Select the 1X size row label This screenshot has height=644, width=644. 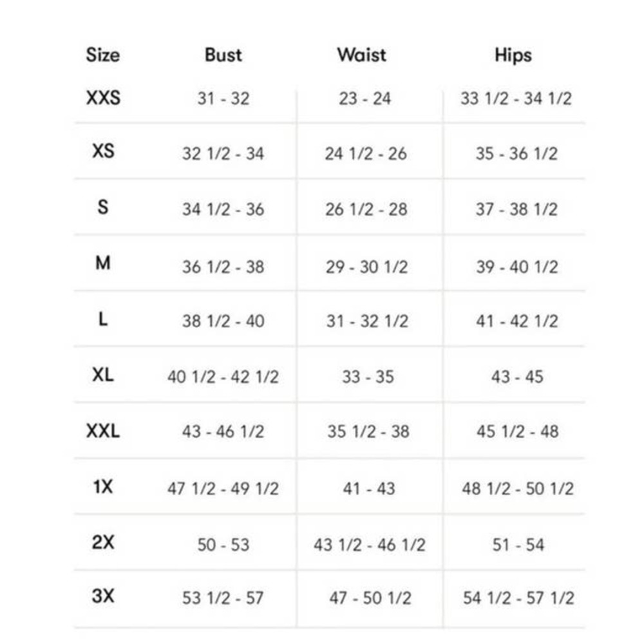pyautogui.click(x=103, y=487)
